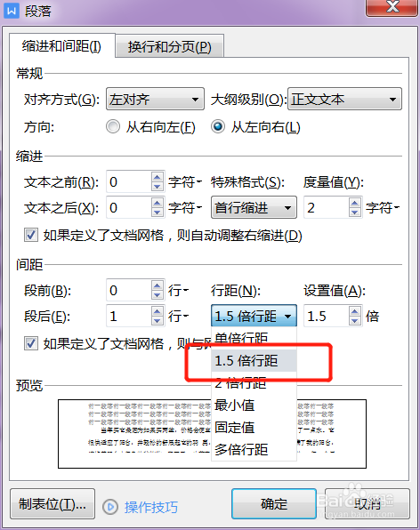Open unit dropdown 行 next to 段后
Screen dimensions: 420x530
pos(178,316)
